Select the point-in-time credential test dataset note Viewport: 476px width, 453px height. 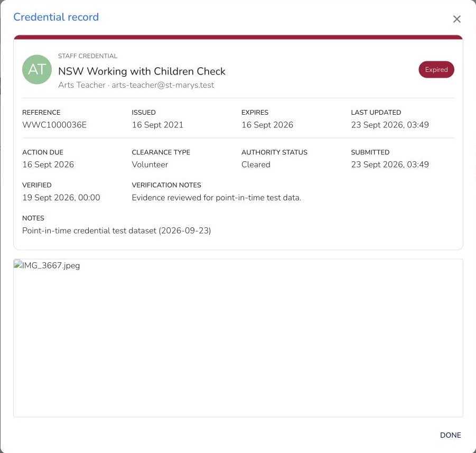pos(117,230)
